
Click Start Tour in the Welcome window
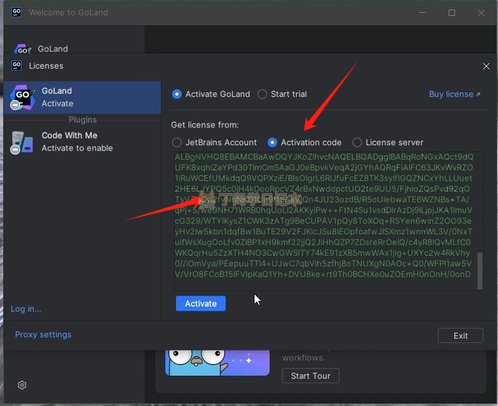pos(311,376)
